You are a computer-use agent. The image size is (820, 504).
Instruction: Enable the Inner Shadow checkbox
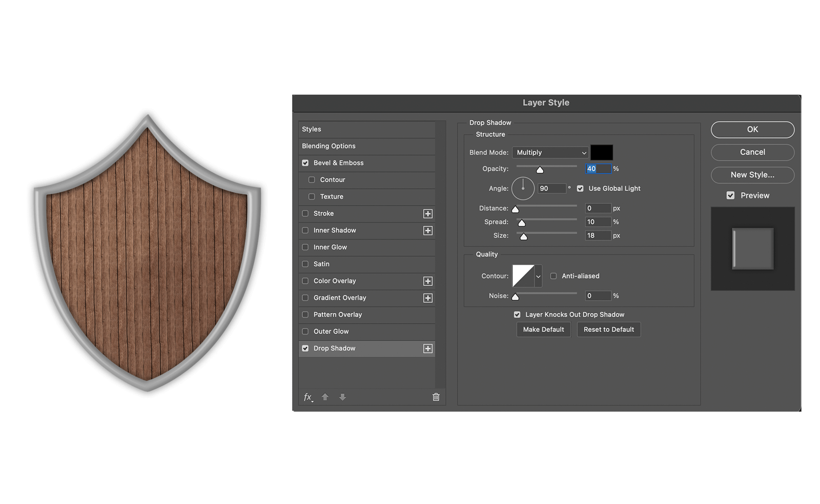point(305,230)
